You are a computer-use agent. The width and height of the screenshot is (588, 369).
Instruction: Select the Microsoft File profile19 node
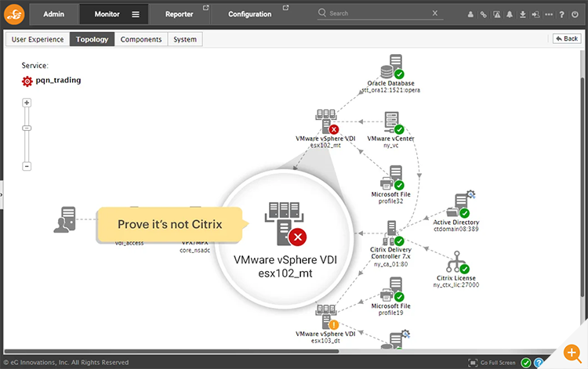pos(392,289)
